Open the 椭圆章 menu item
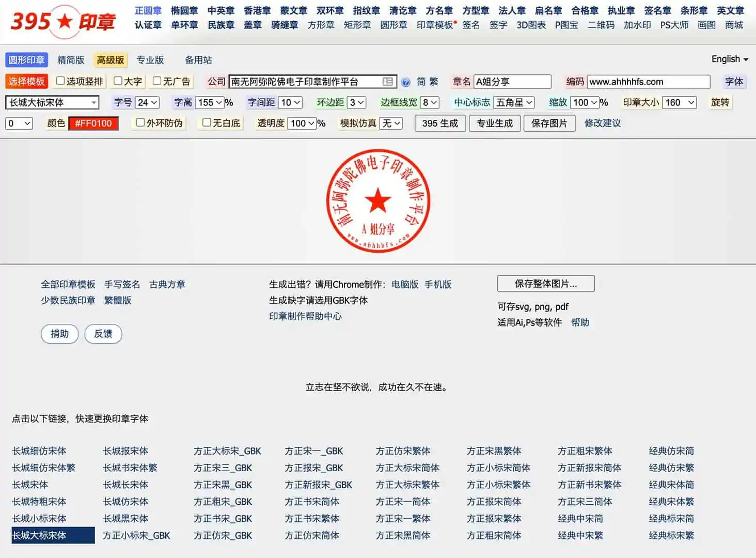756x558 pixels. 184,10
